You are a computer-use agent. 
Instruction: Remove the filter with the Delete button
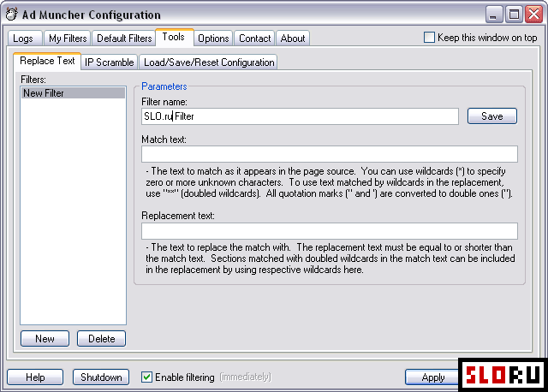101,339
